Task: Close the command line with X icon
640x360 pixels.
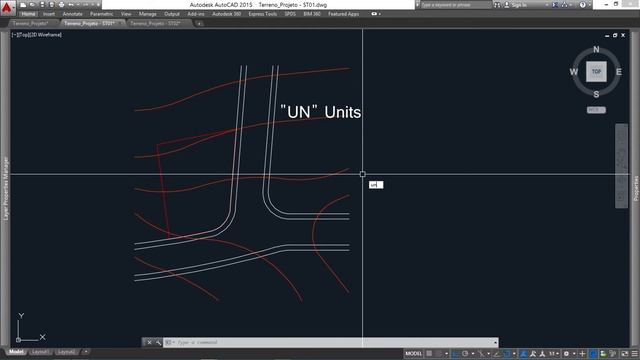Action: [x=149, y=342]
